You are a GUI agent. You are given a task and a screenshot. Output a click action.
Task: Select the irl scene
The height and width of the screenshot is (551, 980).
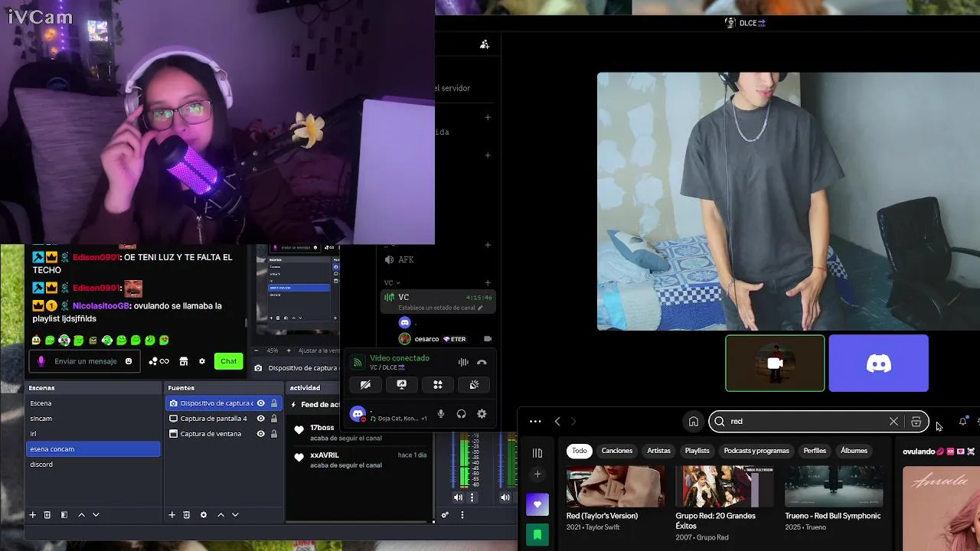coord(93,434)
